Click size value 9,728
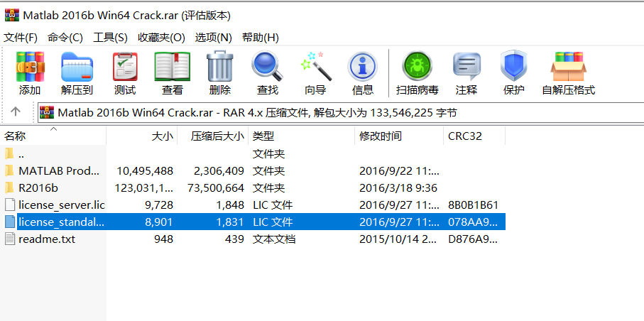The height and width of the screenshot is (321, 644). 159,205
